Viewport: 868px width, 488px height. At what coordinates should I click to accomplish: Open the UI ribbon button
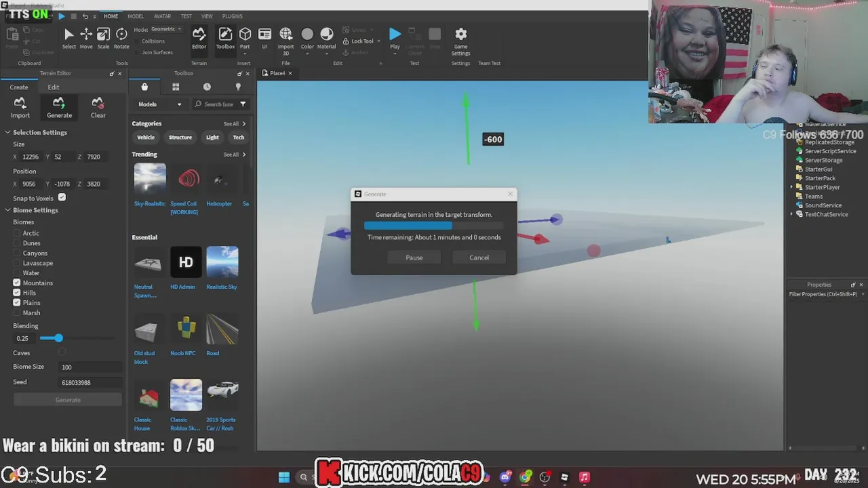click(x=264, y=38)
